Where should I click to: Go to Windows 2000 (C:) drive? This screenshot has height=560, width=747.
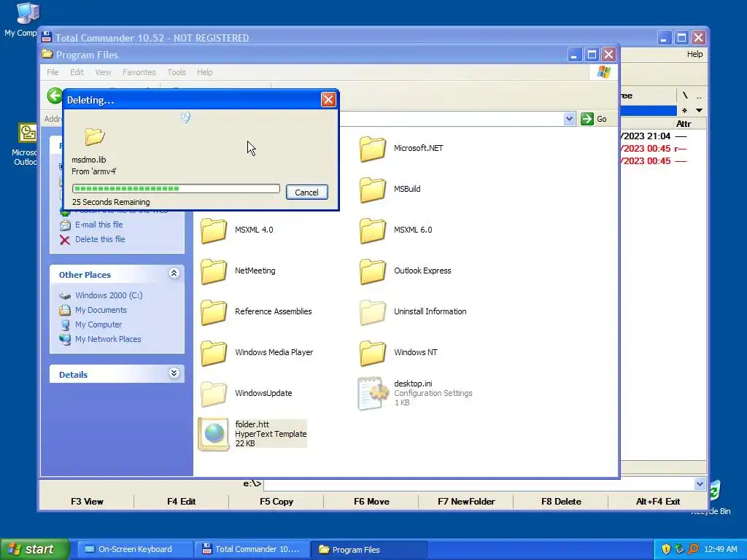(109, 296)
